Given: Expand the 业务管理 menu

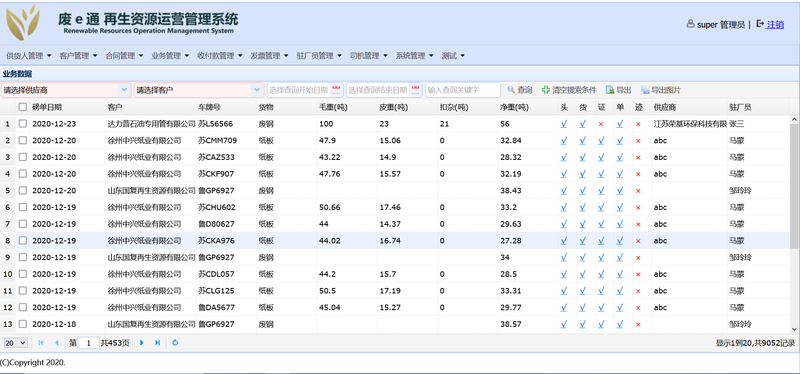Looking at the screenshot, I should [x=170, y=56].
